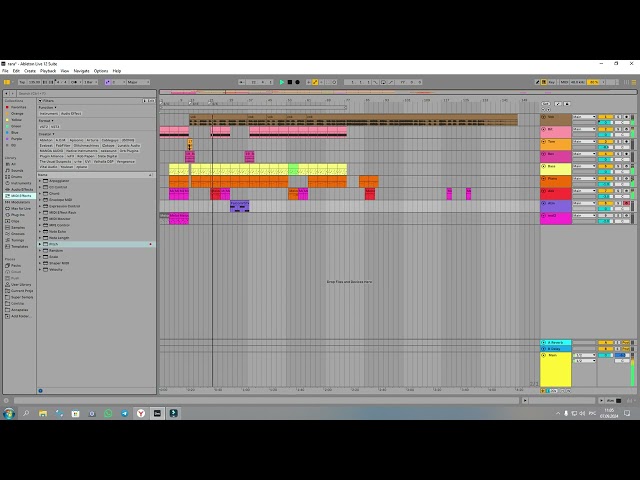The width and height of the screenshot is (640, 480).
Task: Expand the Chord folder
Action: tap(40, 193)
